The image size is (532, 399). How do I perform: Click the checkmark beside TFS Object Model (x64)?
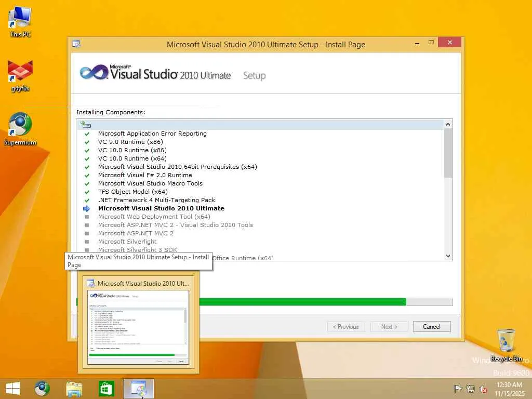tap(87, 192)
